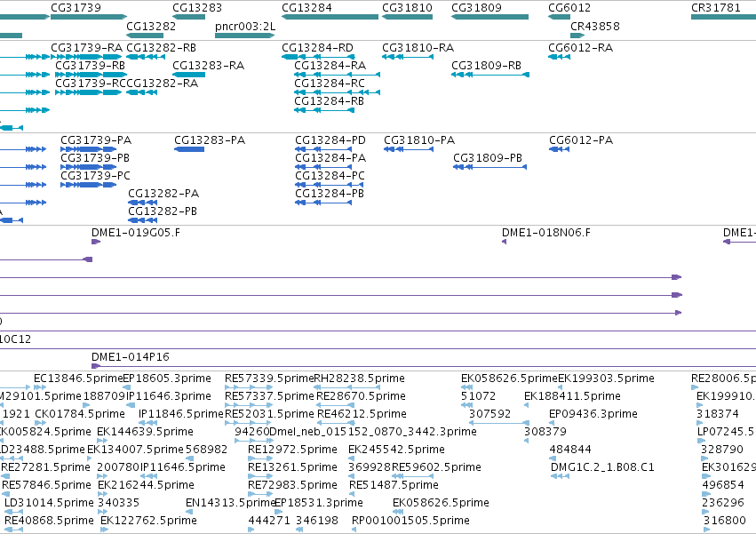Click protein CG31739-PC
Viewport: 756px width, 534px height.
tap(95, 176)
